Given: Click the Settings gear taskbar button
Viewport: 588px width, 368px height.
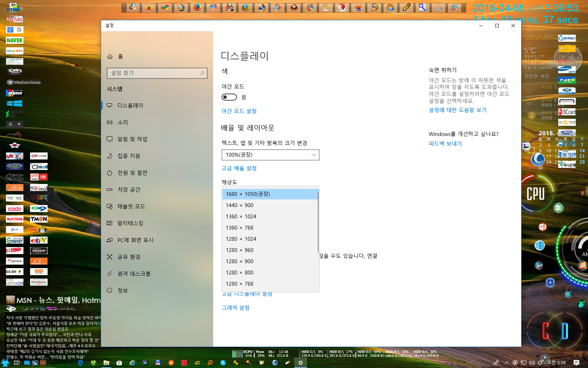Looking at the screenshot, I should 300,363.
